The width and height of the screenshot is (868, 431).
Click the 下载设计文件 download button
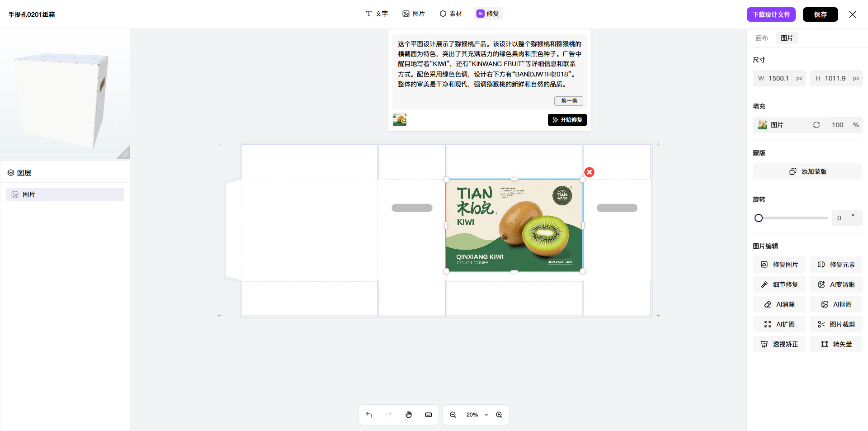pos(771,14)
